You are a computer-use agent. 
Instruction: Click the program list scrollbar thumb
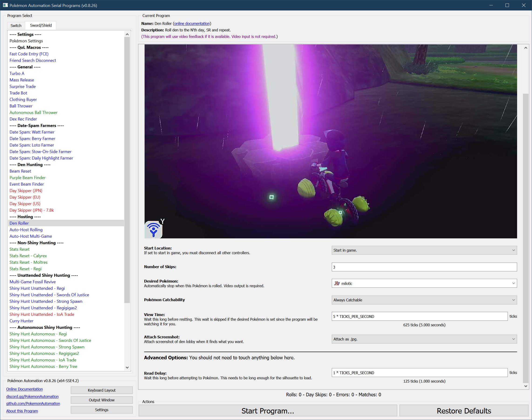pyautogui.click(x=127, y=170)
